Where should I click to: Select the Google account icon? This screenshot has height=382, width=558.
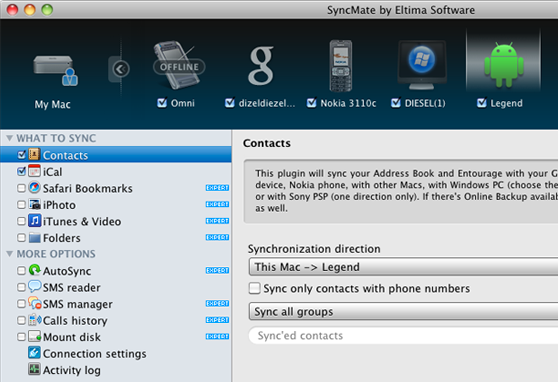point(262,66)
